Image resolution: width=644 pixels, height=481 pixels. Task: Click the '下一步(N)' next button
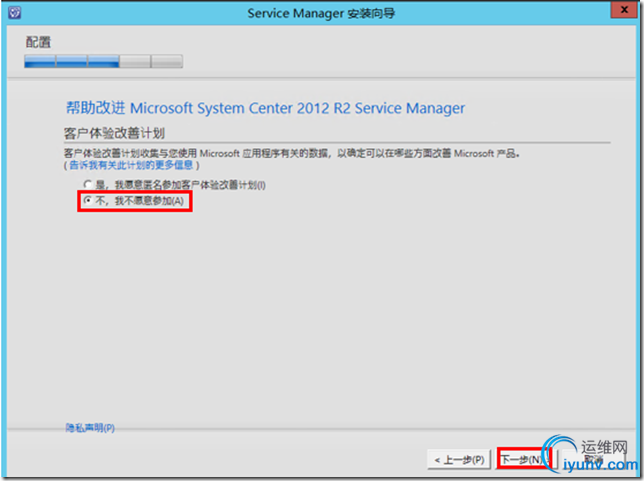[x=522, y=460]
